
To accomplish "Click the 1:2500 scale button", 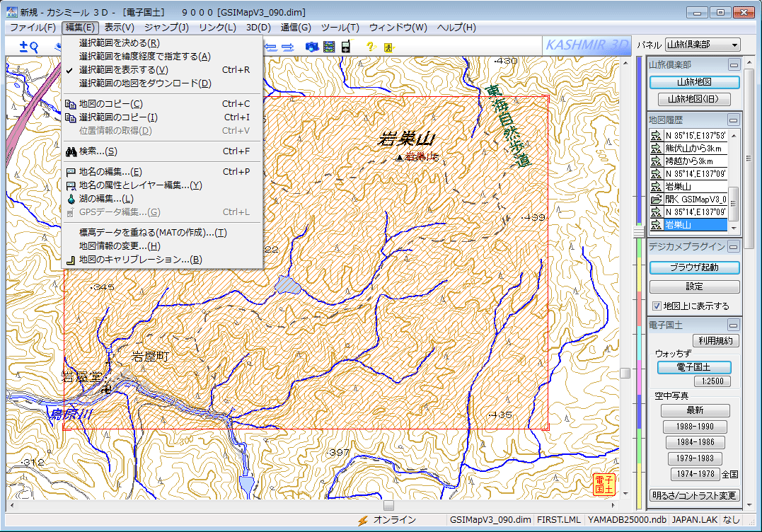I will pos(712,381).
